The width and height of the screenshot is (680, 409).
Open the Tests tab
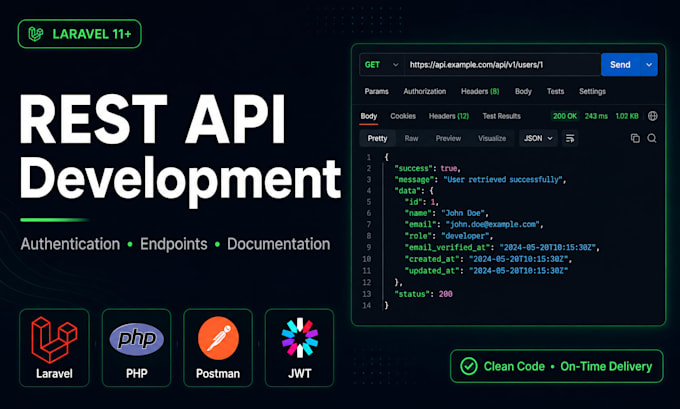[555, 92]
